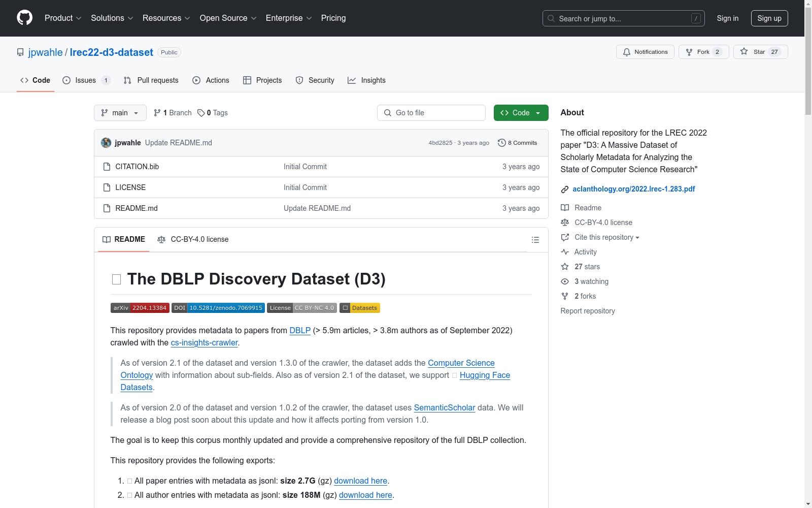Expand the Product menu
Viewport: 812px width, 508px height.
(x=63, y=18)
